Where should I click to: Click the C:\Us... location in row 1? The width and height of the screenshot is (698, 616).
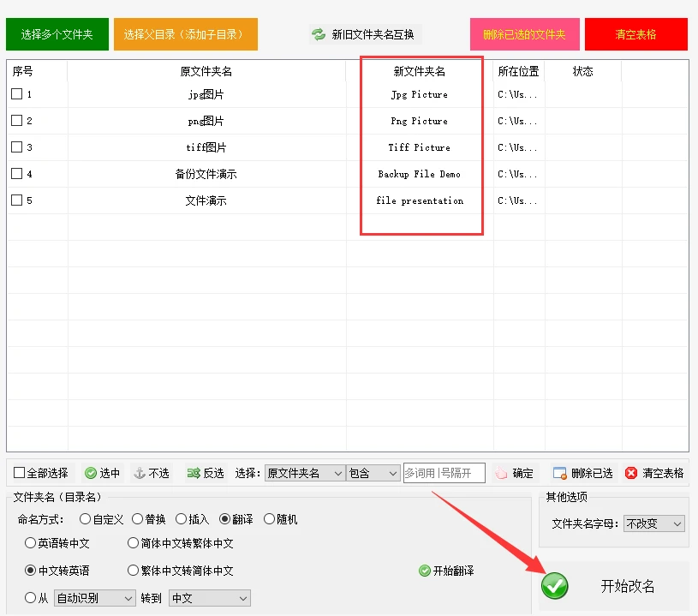pyautogui.click(x=517, y=94)
